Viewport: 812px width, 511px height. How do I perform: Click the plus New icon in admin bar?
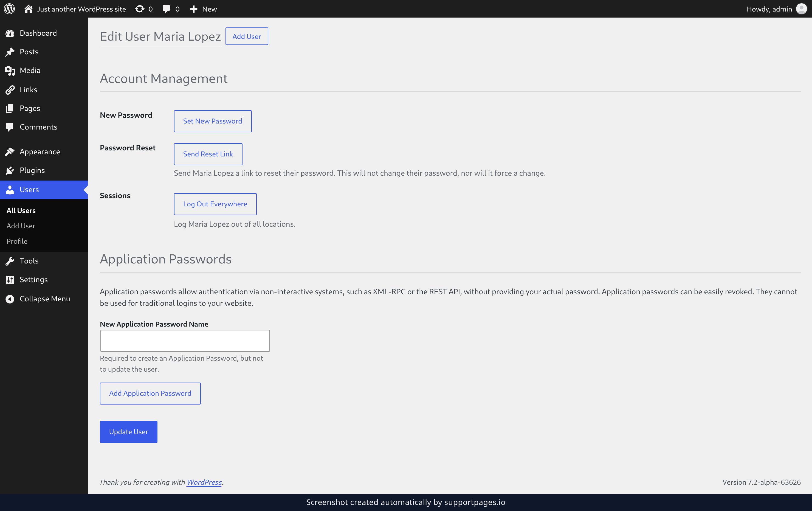click(194, 9)
